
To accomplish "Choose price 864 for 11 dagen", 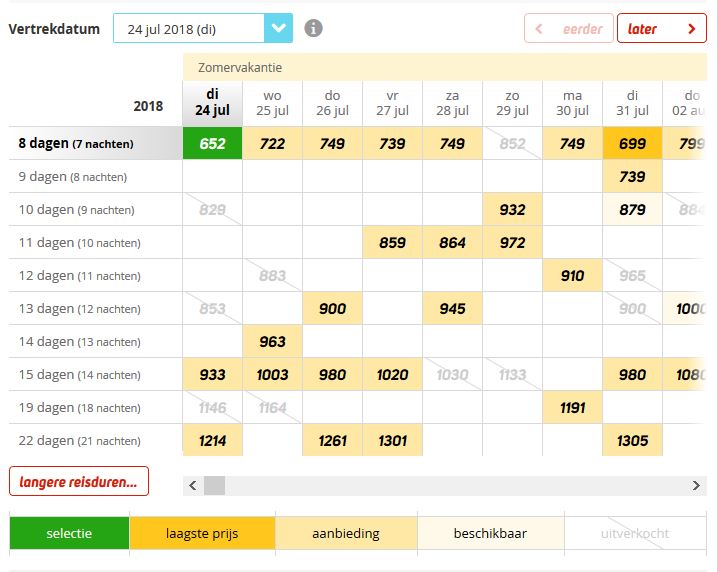I will point(452,242).
